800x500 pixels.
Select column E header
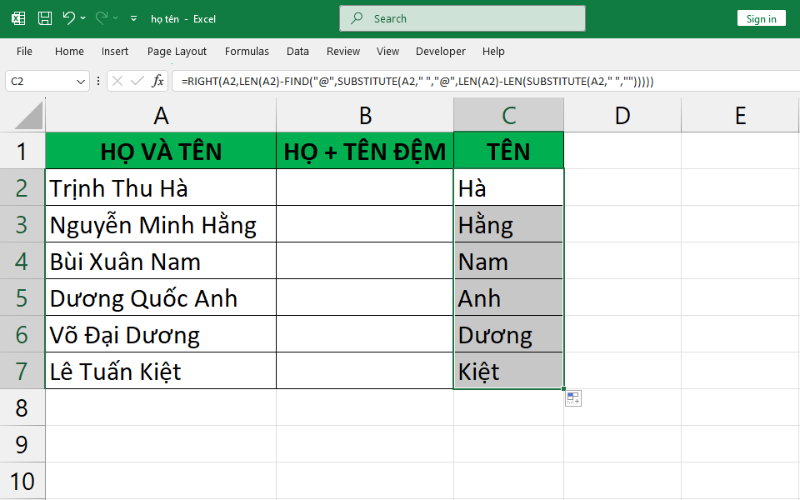click(x=740, y=116)
